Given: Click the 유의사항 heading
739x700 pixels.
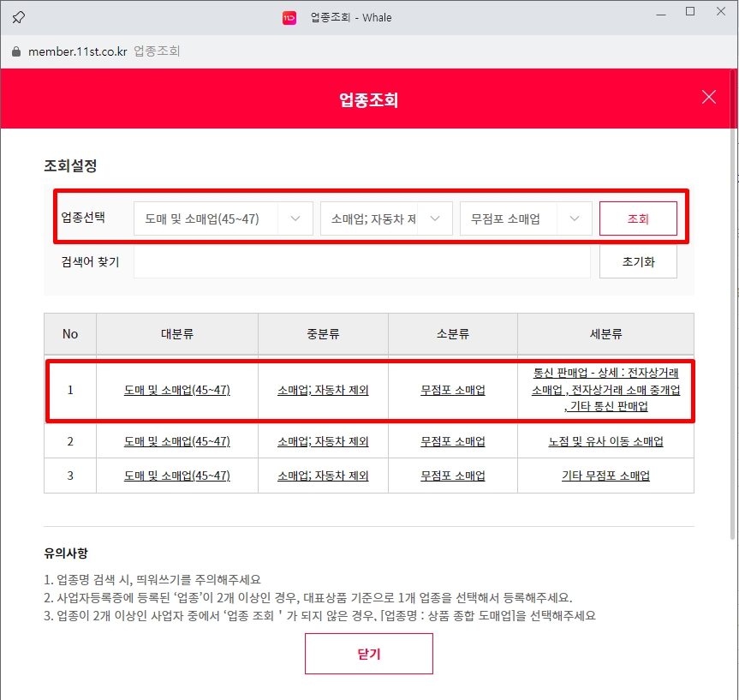Looking at the screenshot, I should point(66,553).
